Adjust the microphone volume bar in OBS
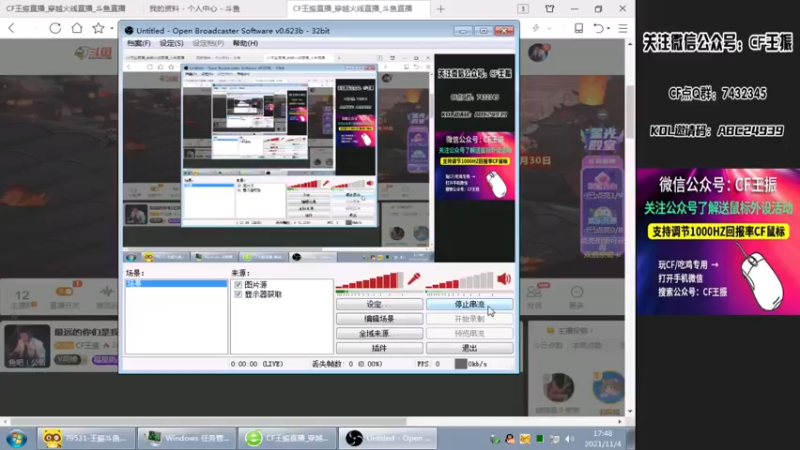The height and width of the screenshot is (450, 800). [x=370, y=282]
